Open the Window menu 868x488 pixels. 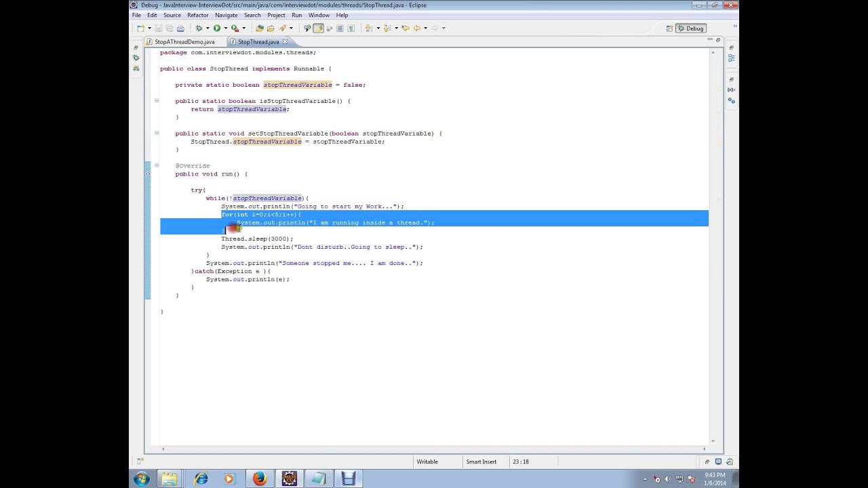(319, 15)
